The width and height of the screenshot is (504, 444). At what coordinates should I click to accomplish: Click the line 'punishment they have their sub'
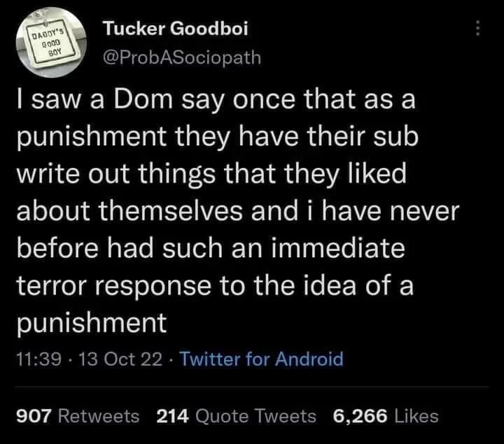click(218, 138)
